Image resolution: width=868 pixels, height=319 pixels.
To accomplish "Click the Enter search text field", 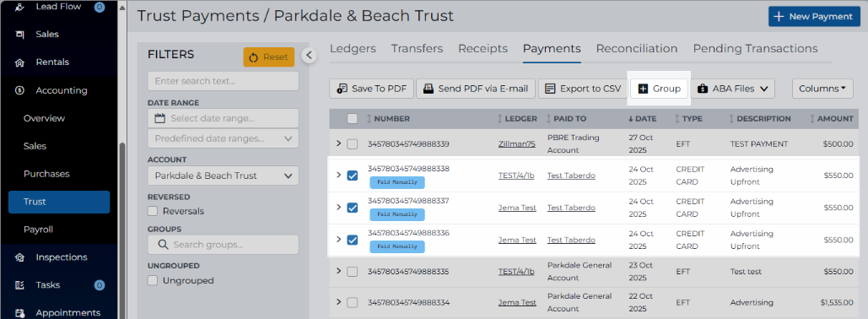I will [223, 81].
